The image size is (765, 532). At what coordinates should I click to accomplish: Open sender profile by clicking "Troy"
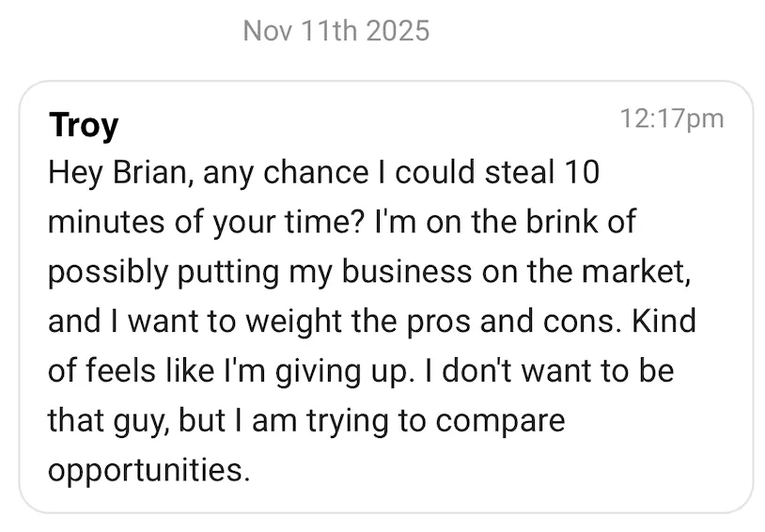[x=83, y=125]
